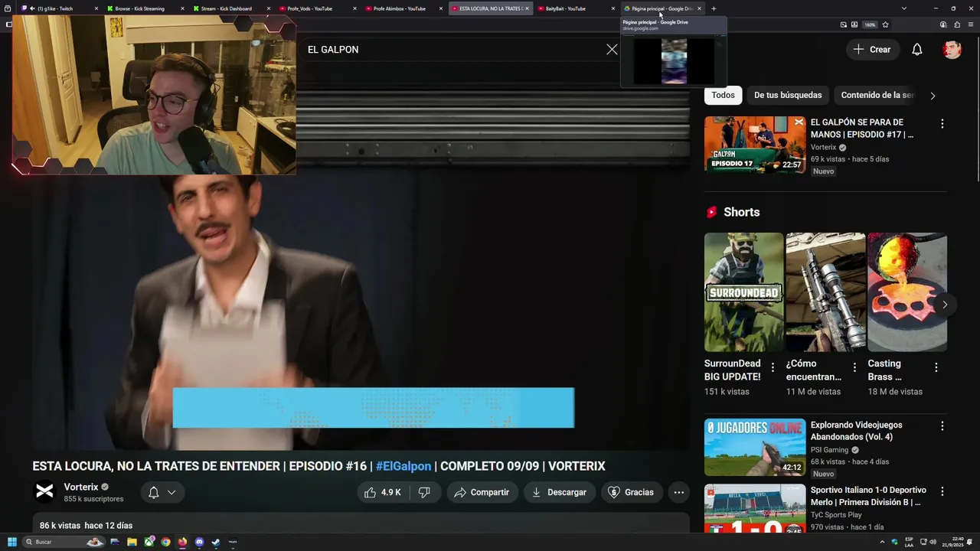Image resolution: width=980 pixels, height=551 pixels.
Task: Download the video via Descargar
Action: (x=559, y=492)
